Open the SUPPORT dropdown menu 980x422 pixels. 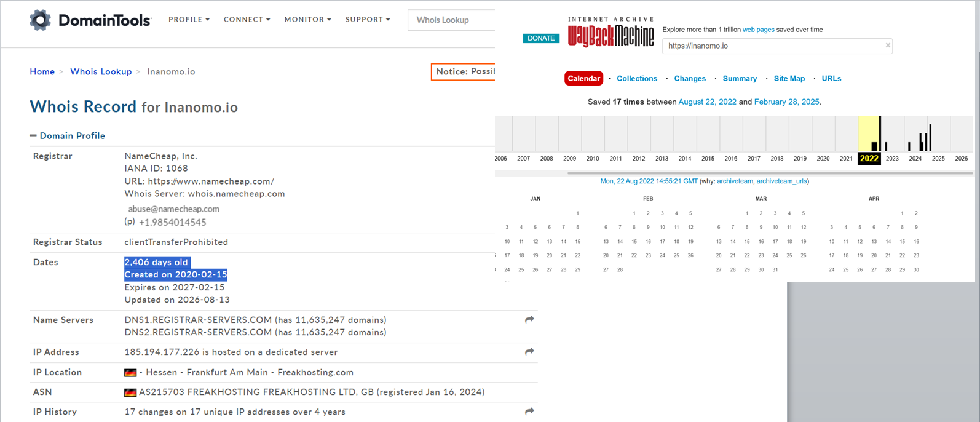(368, 20)
